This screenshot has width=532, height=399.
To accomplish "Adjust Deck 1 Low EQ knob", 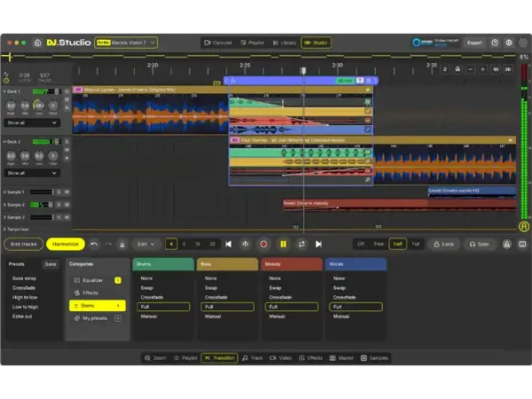I will click(39, 106).
